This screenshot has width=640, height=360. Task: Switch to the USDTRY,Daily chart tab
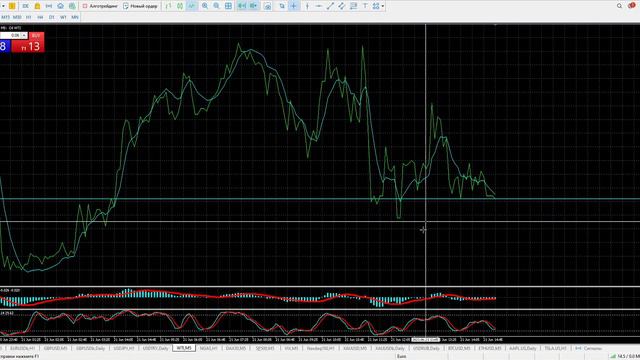click(x=156, y=348)
